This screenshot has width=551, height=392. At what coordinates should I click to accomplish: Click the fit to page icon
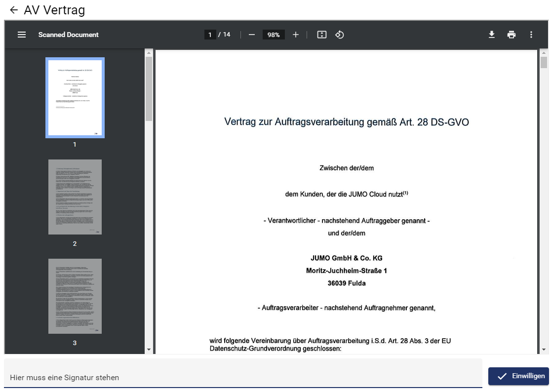[322, 35]
